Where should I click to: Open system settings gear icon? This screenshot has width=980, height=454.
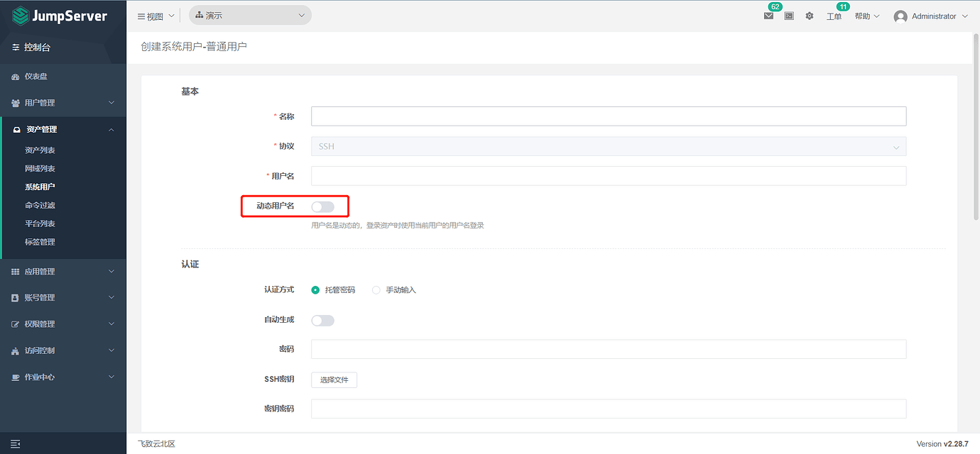click(x=810, y=16)
